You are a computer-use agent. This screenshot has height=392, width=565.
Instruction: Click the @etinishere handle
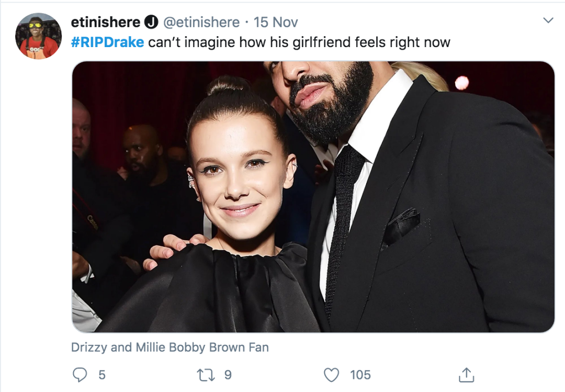point(201,23)
